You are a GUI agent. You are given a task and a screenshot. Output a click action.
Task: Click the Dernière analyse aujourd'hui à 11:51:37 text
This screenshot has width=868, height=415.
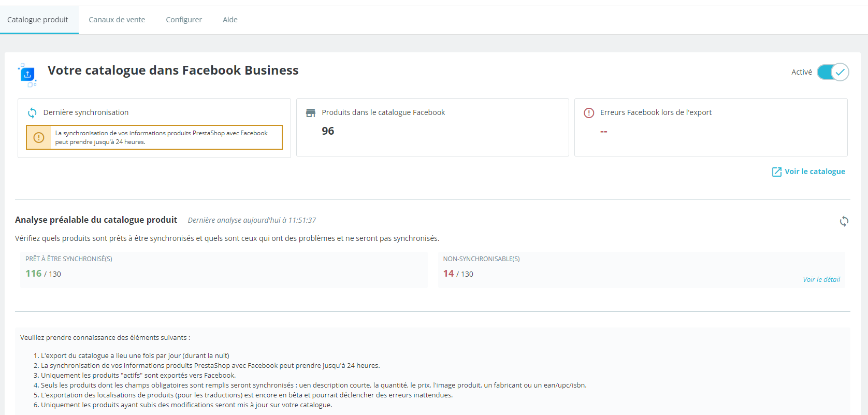(x=252, y=220)
